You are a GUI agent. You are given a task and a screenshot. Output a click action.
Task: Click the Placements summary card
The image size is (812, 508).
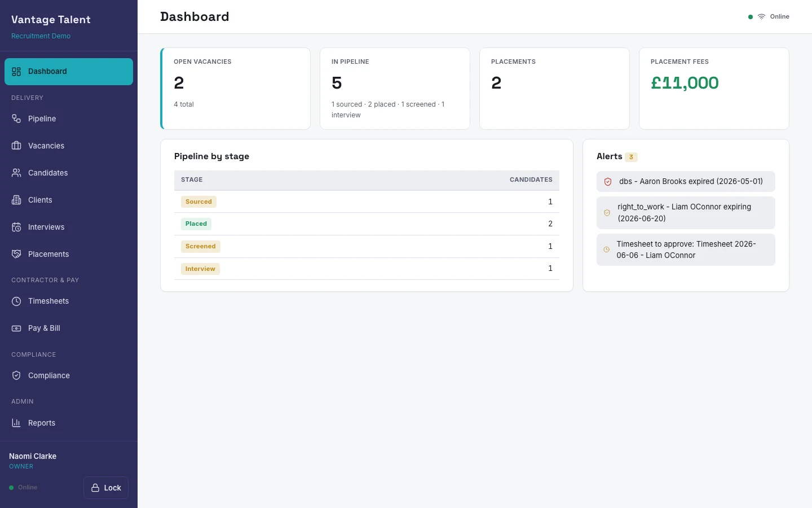click(554, 89)
